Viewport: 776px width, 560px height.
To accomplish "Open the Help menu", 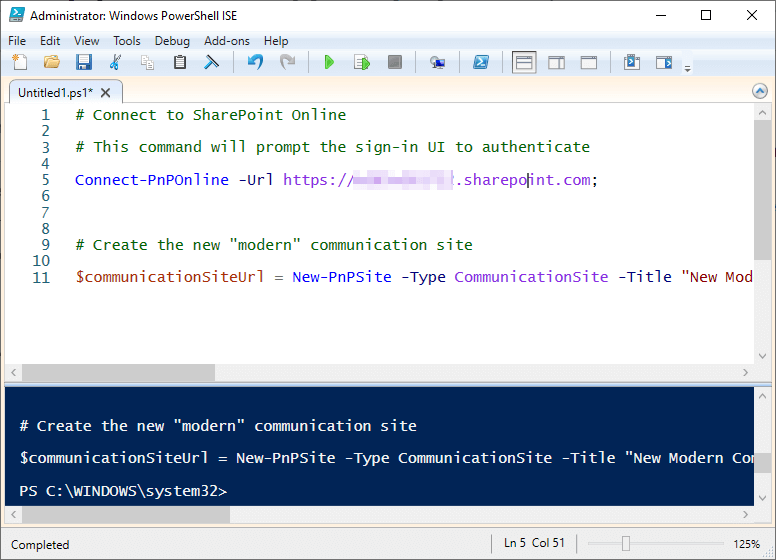I will tap(276, 41).
